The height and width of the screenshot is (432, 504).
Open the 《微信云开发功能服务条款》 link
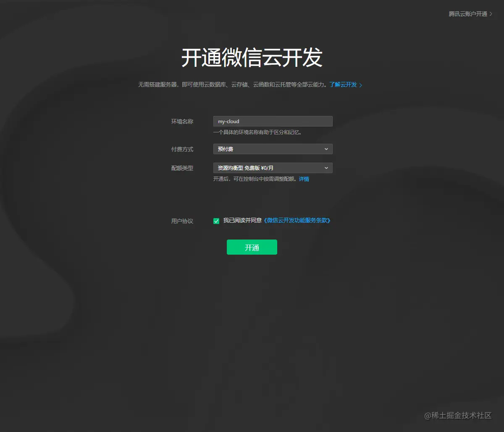tap(297, 220)
